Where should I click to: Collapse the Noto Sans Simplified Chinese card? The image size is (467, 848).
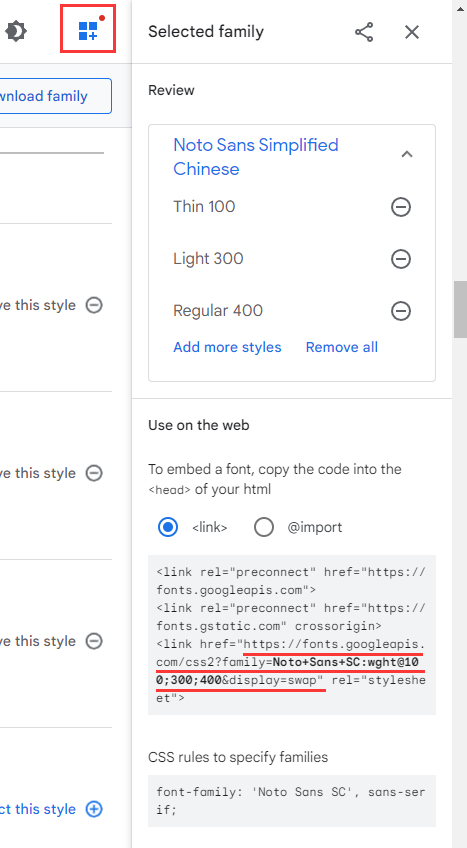406,154
